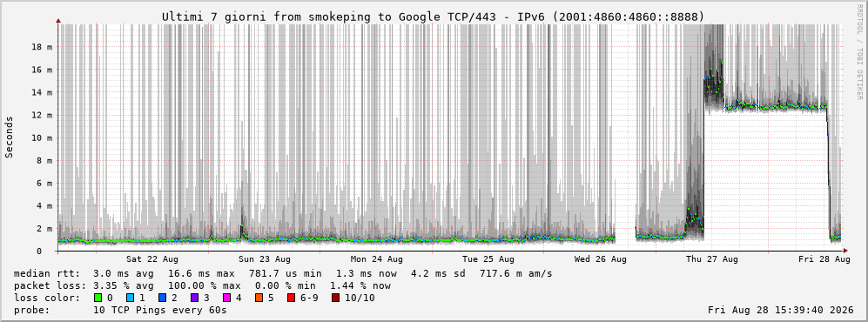Click the dark red 10/10 loss swatch
The image size is (868, 322).
click(335, 299)
